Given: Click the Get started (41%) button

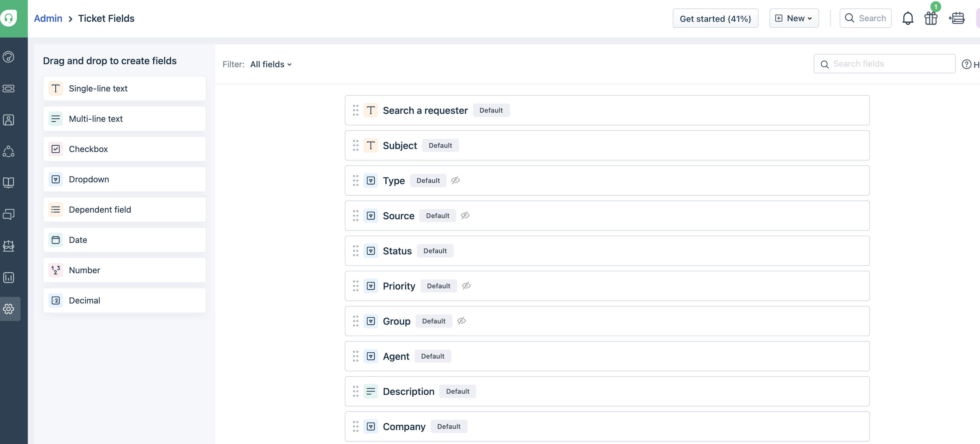Looking at the screenshot, I should (715, 18).
